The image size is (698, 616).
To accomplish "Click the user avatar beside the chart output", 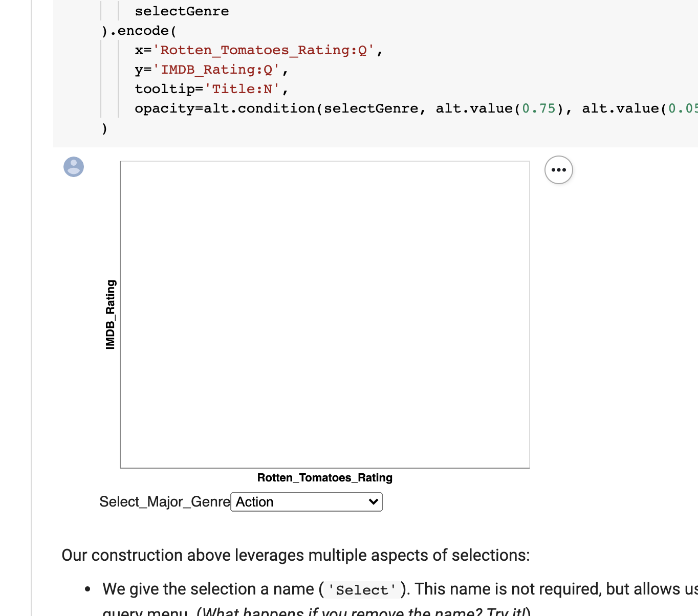I will click(x=73, y=167).
